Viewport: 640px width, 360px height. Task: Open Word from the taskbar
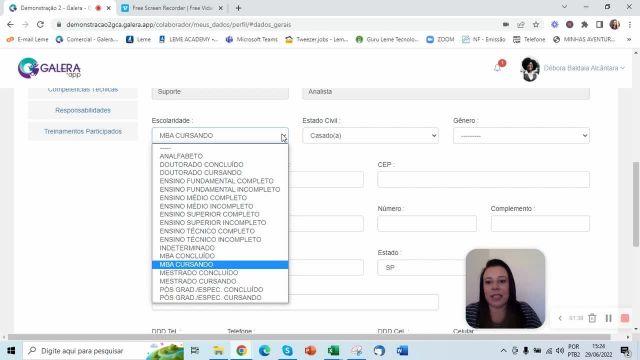tap(402, 351)
